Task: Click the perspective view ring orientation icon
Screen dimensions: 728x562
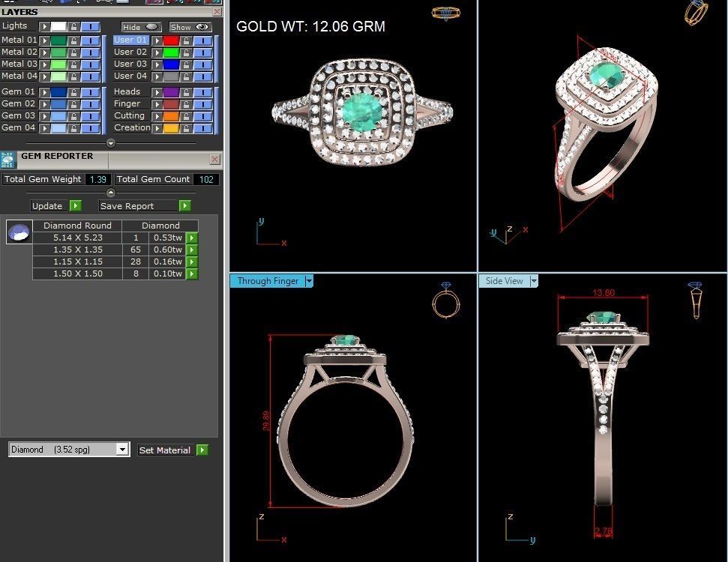Action: click(696, 12)
